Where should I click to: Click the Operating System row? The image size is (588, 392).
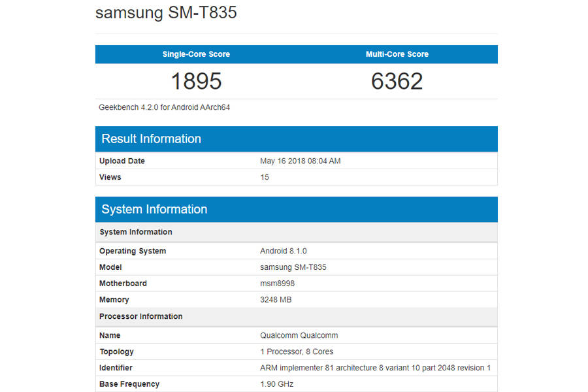(x=133, y=251)
